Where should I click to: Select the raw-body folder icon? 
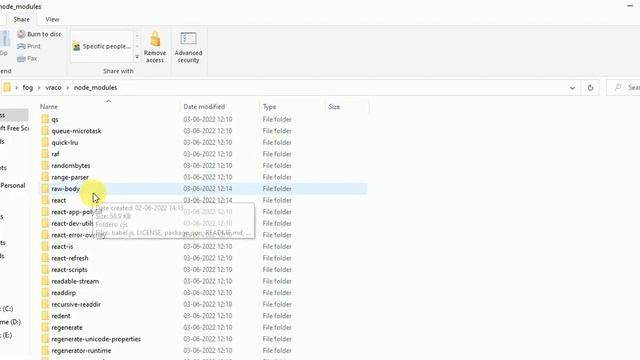point(45,189)
